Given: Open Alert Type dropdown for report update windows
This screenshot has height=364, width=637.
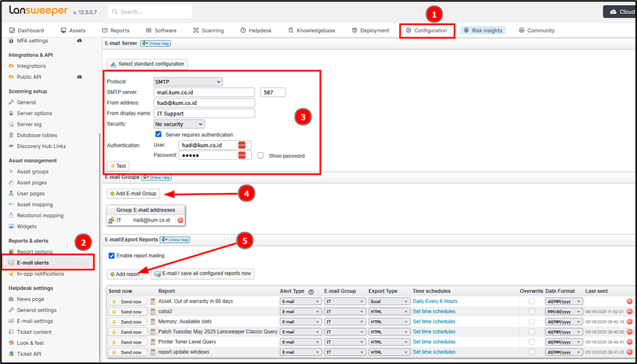Looking at the screenshot, I should coord(301,352).
